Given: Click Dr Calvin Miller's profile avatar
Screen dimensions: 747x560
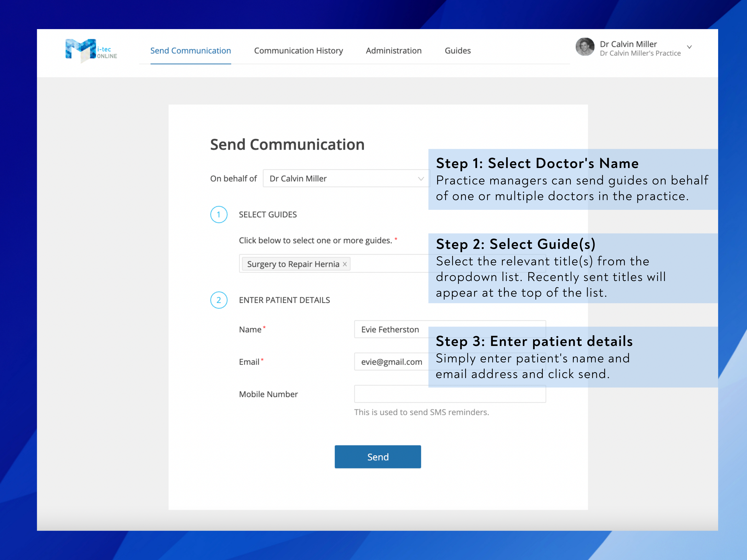Looking at the screenshot, I should click(585, 47).
